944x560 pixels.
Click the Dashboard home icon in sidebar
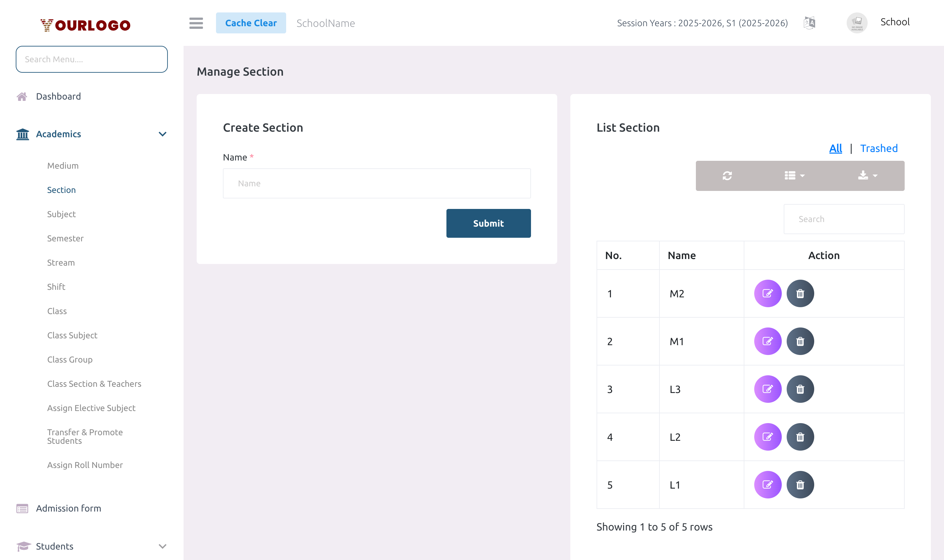pyautogui.click(x=22, y=96)
